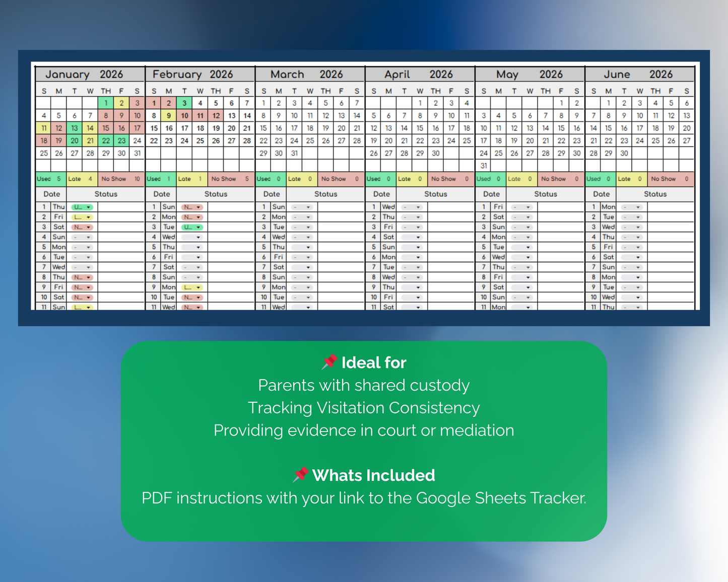Click the Date column header under April
This screenshot has width=728, height=582.
tap(381, 194)
